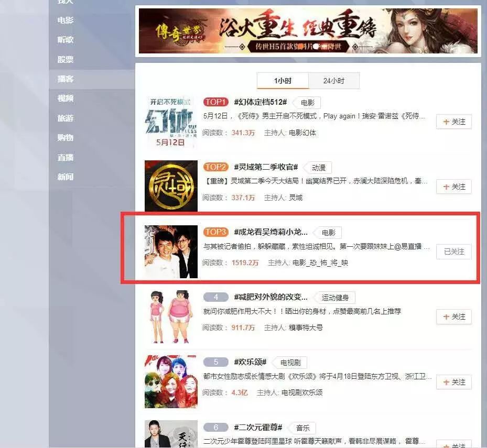
Task: Click the rank 4 badge
Action: click(x=216, y=297)
